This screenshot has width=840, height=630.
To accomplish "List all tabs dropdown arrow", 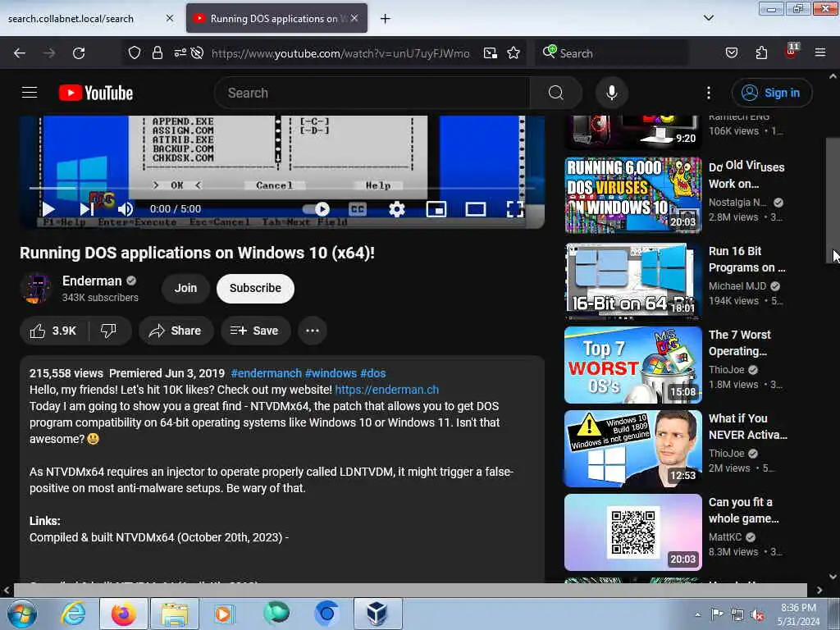I will coord(708,18).
